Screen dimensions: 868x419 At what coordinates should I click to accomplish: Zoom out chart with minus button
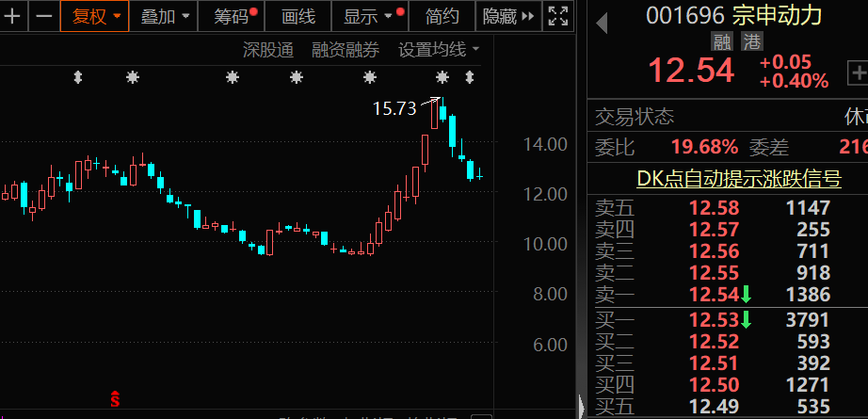point(43,16)
